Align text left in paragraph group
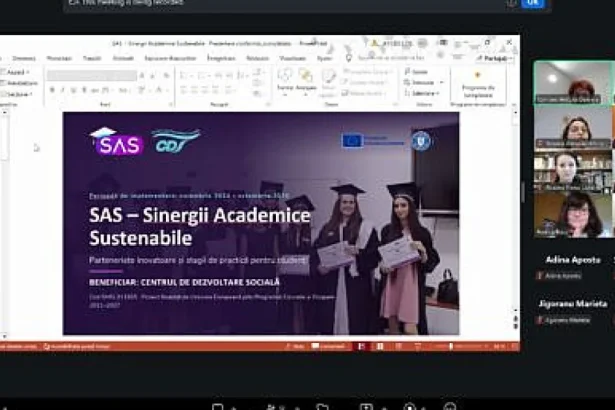Screen dimensions: 615x410 pos(184,90)
